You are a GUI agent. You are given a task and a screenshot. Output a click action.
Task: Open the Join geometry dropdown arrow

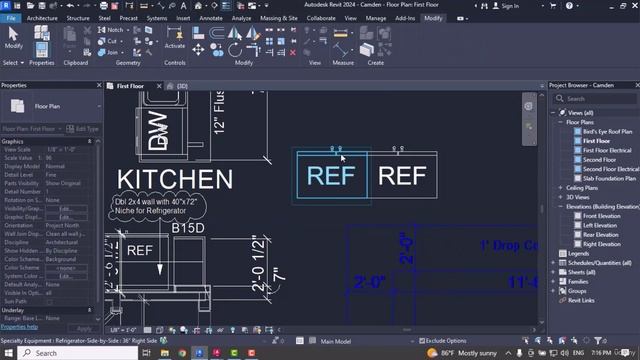tap(122, 53)
